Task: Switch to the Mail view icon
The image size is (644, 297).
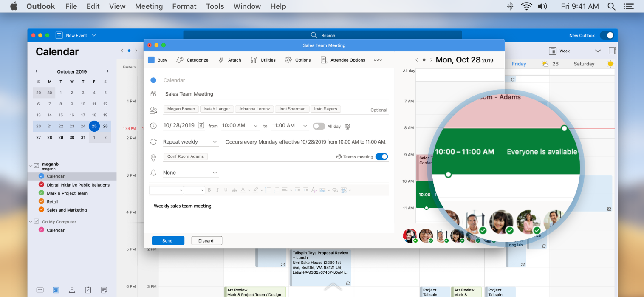Action: pyautogui.click(x=40, y=290)
